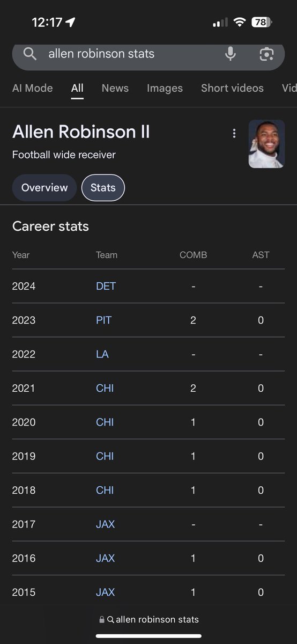Screen dimensions: 297x644
Task: Switch to AI Mode tab
Action: (x=33, y=88)
